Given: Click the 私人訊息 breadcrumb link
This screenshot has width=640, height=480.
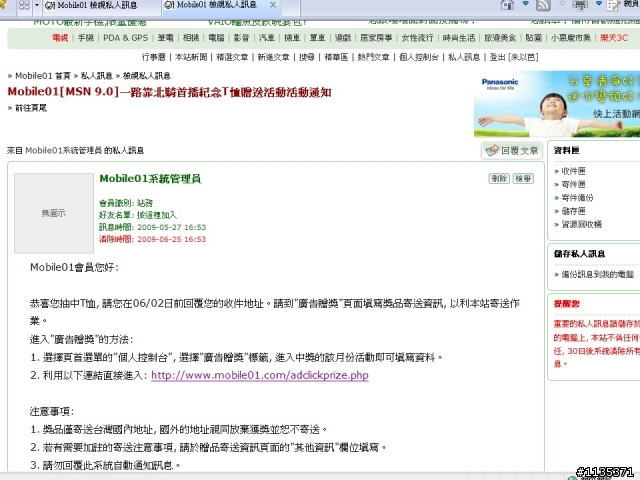Looking at the screenshot, I should 96,76.
